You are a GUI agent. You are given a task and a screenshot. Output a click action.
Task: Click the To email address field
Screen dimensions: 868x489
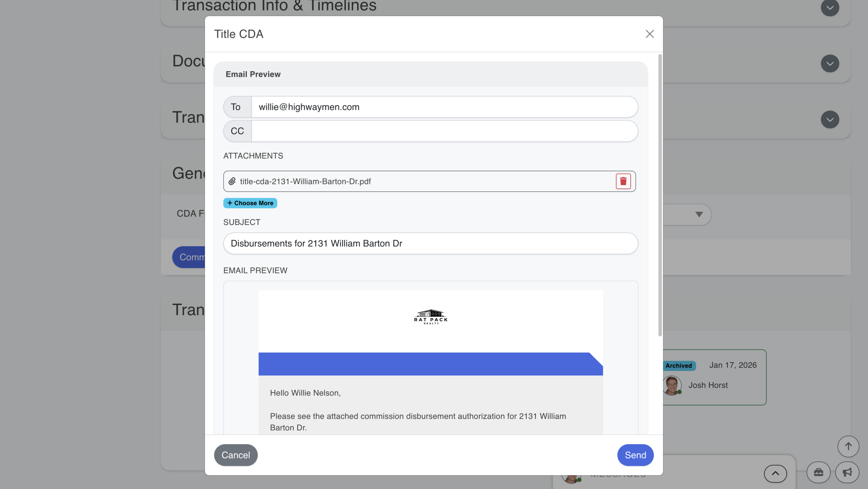(x=445, y=107)
